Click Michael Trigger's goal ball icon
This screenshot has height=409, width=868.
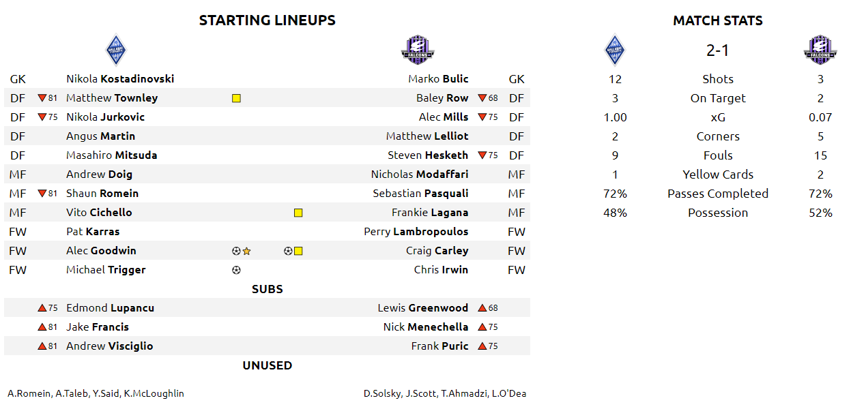tap(236, 270)
